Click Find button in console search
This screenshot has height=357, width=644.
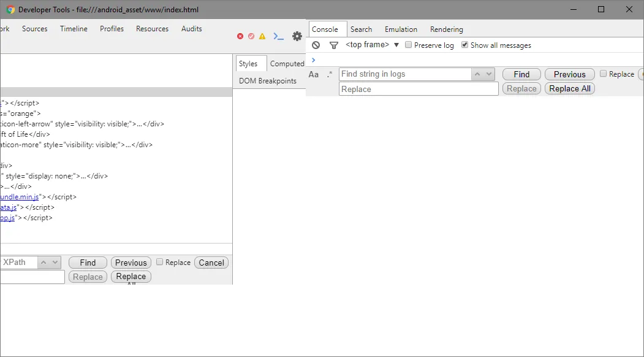tap(521, 74)
